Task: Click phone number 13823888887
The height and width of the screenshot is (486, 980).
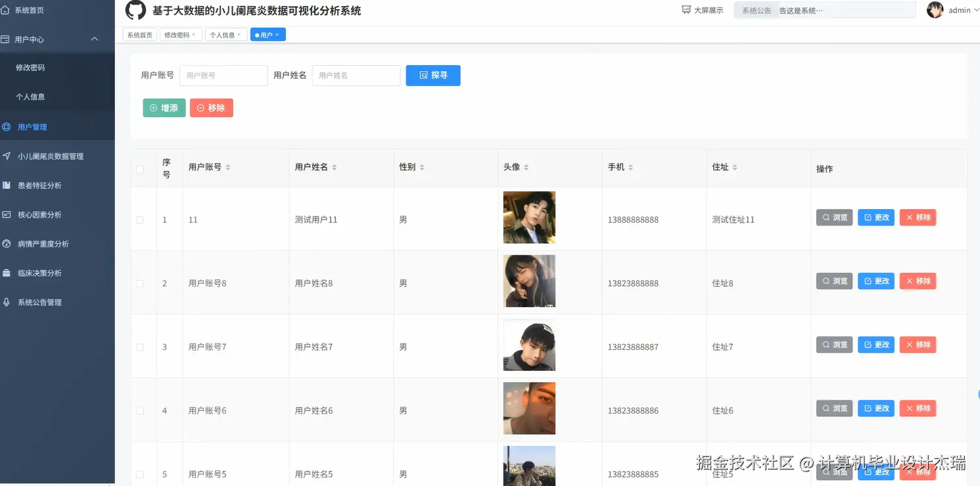Action: click(633, 347)
